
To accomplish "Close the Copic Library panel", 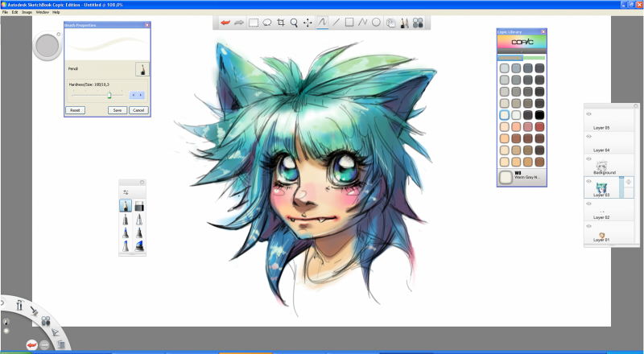I will (x=543, y=31).
